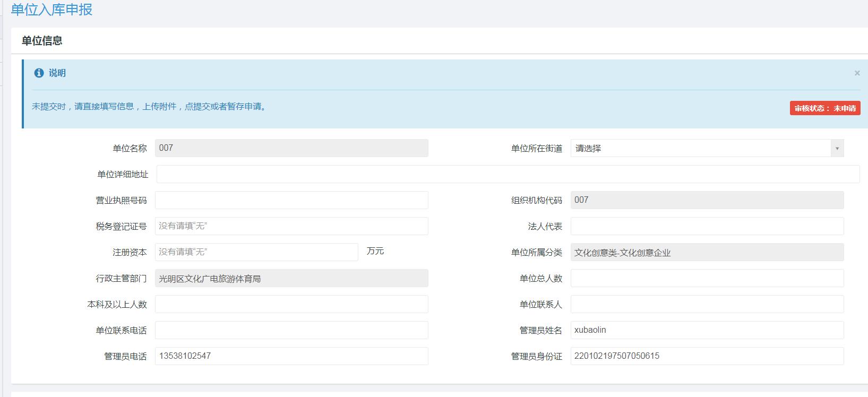Click the 单位详细地址 input field

click(508, 174)
